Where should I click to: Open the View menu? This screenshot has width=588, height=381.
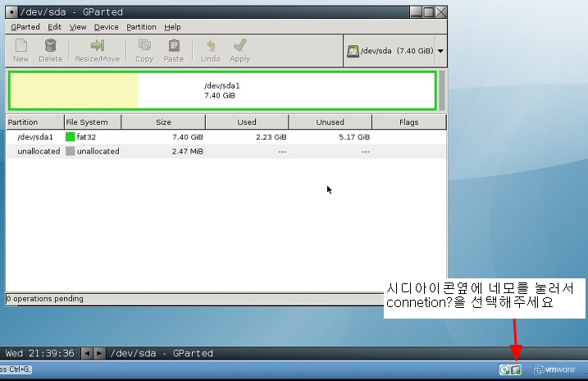point(78,27)
